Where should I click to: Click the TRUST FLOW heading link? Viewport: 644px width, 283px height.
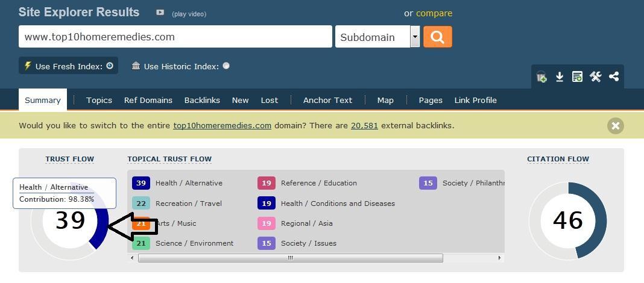click(x=70, y=159)
